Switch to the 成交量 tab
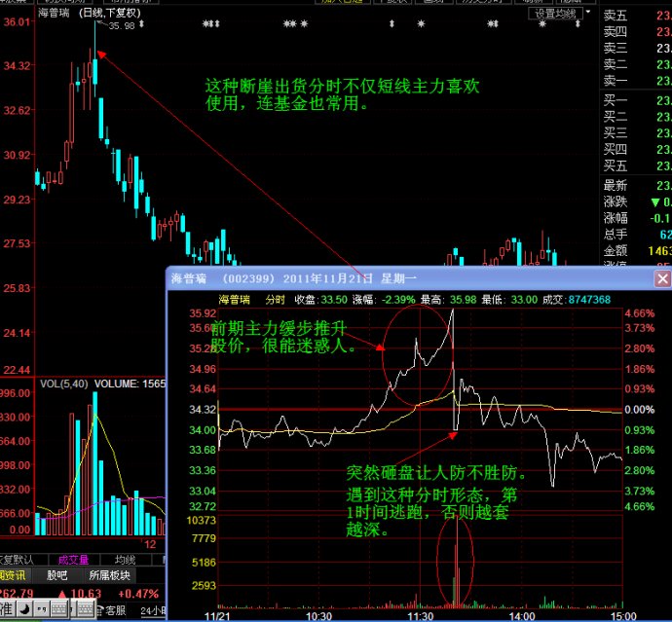This screenshot has height=622, width=672. 72,560
